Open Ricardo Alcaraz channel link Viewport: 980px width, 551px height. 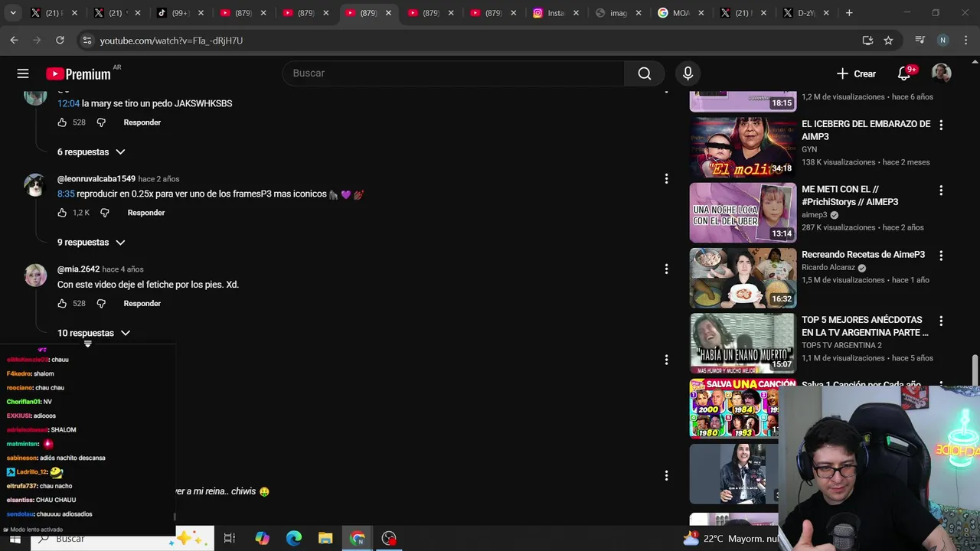pyautogui.click(x=828, y=268)
